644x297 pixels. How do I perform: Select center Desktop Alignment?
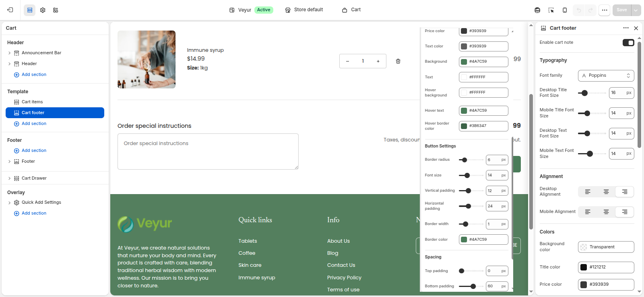click(x=606, y=192)
